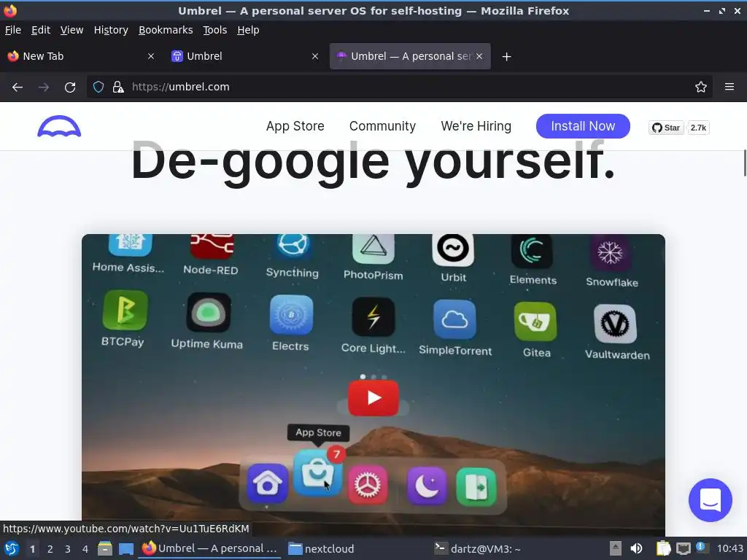The height and width of the screenshot is (560, 747).
Task: Click the Electrs app icon
Action: [291, 315]
